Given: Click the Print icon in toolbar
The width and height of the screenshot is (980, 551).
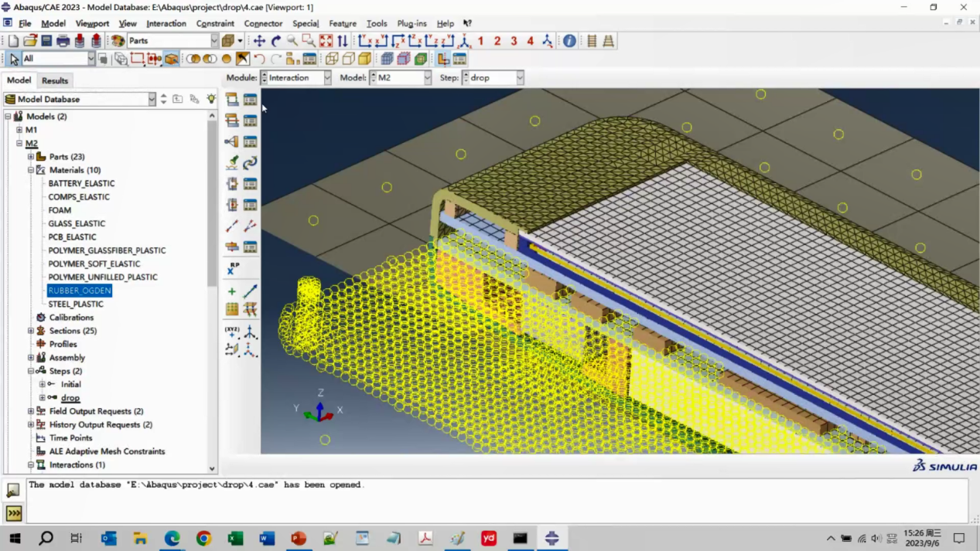Looking at the screenshot, I should (x=63, y=41).
